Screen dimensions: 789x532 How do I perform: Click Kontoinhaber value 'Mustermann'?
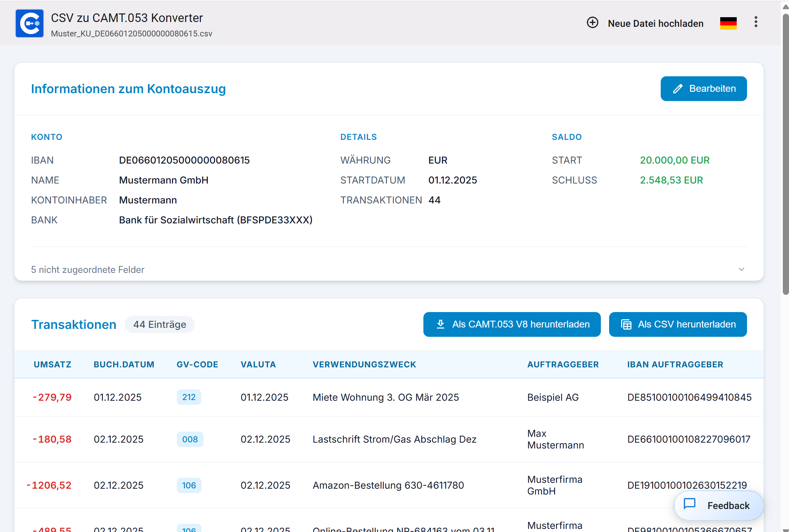[148, 200]
